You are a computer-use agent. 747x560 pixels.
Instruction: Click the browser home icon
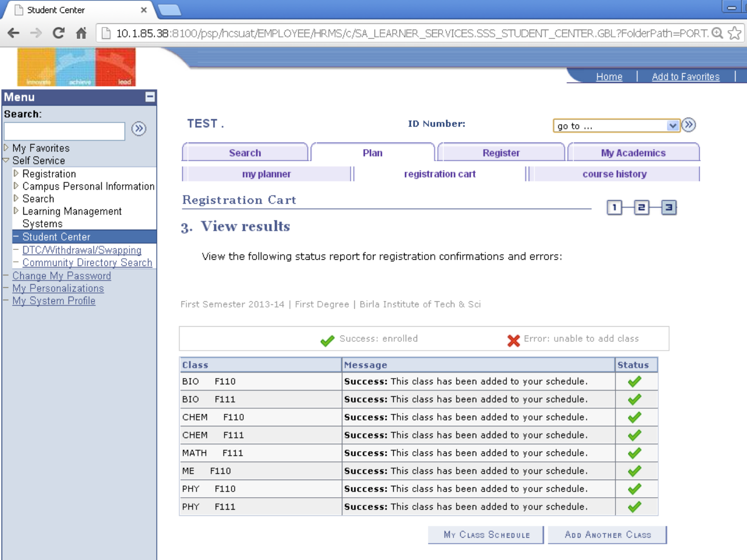point(81,33)
